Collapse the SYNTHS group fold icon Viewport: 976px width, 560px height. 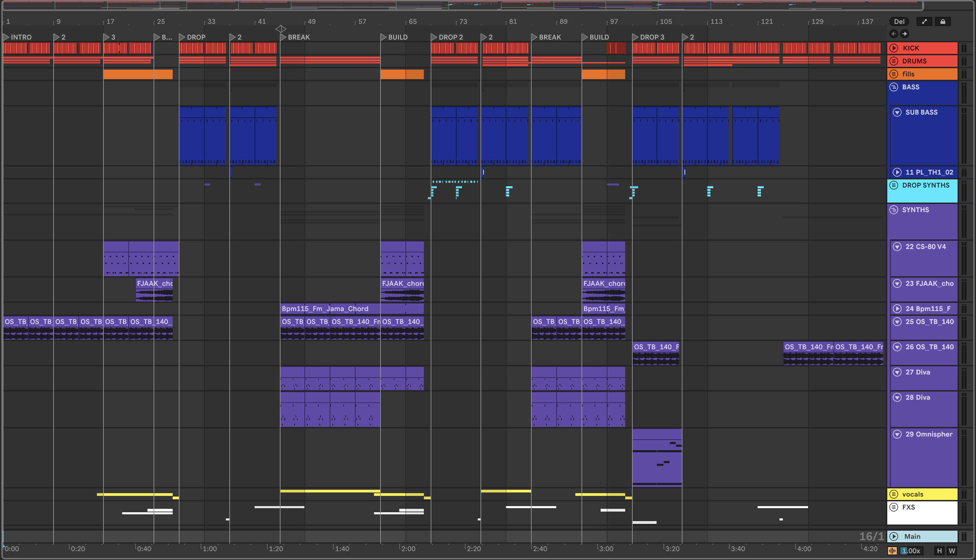[x=894, y=210]
